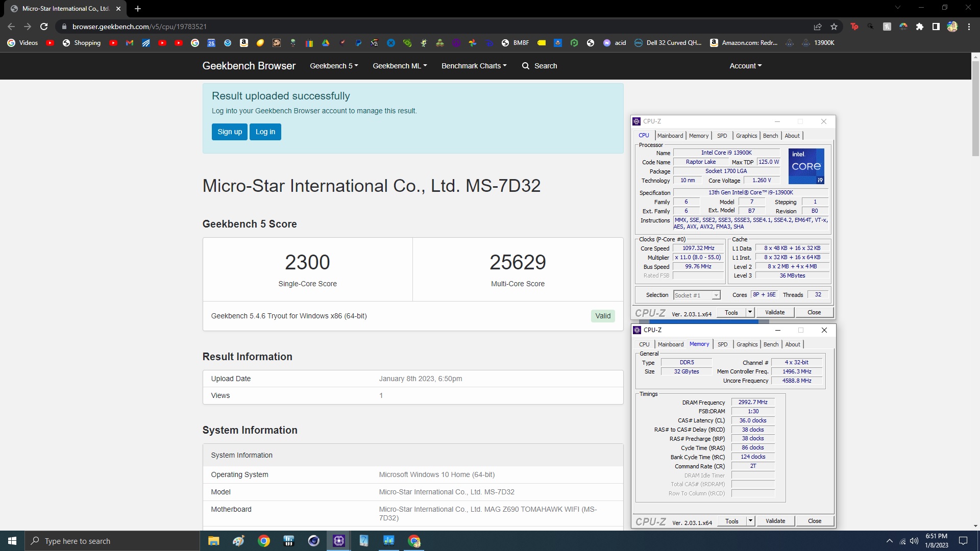Expand the Benchmark Charts dropdown
The height and width of the screenshot is (551, 980).
(x=474, y=66)
